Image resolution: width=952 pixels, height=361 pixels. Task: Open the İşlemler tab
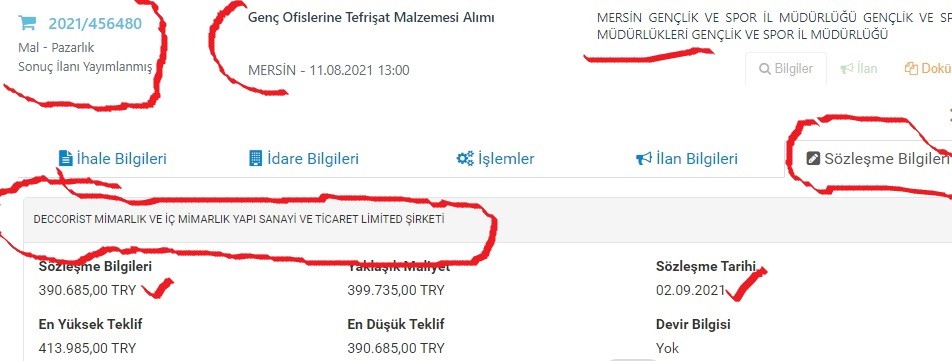coord(495,159)
